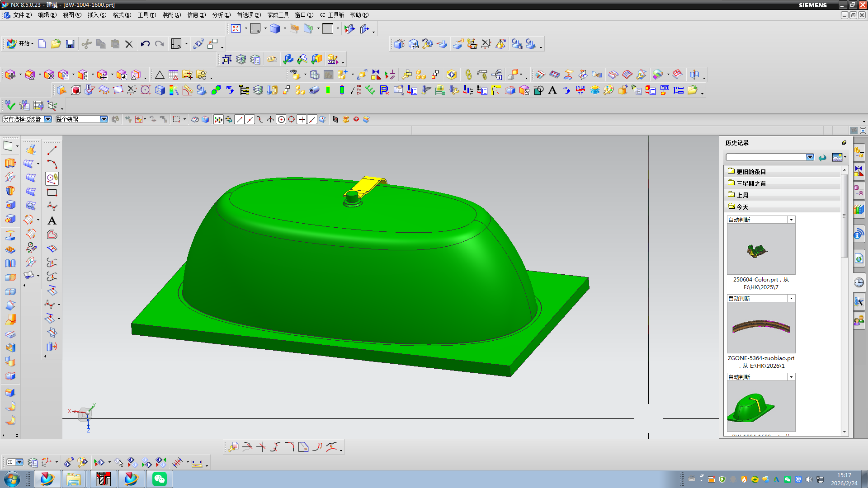868x488 pixels.
Task: Toggle the endpoint snap in the selection bar
Action: click(239, 119)
